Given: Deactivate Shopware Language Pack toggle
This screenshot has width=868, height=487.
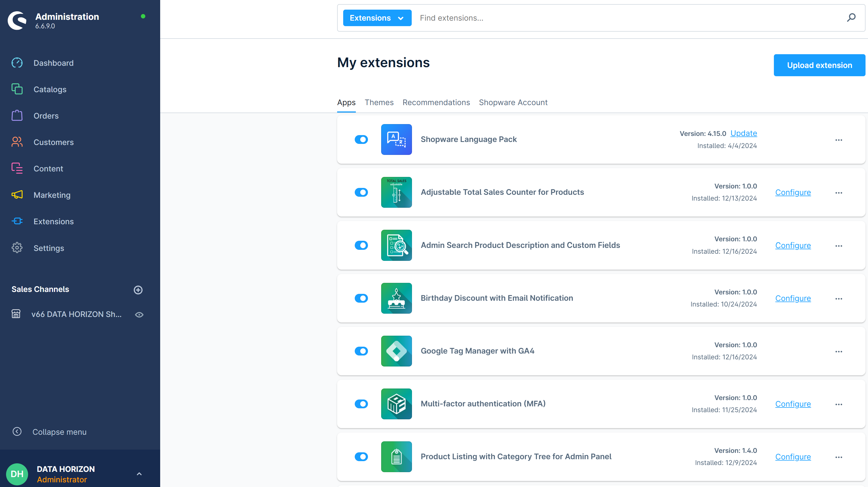Looking at the screenshot, I should coord(361,139).
